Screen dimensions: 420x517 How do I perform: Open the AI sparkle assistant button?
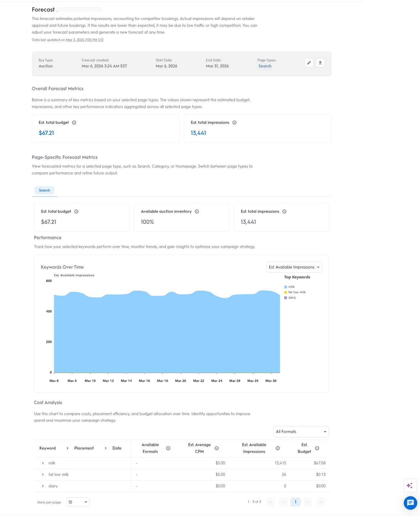410,485
